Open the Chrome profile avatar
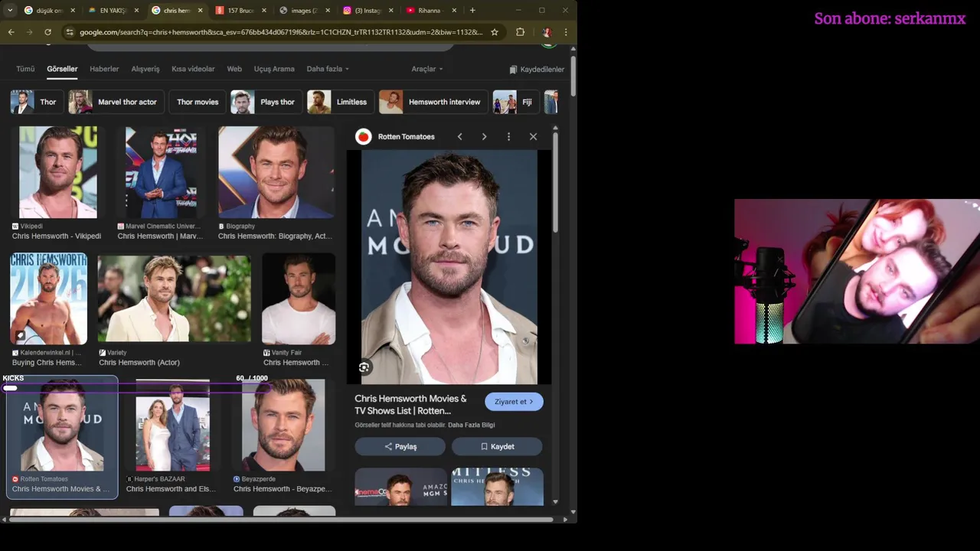 pyautogui.click(x=547, y=32)
